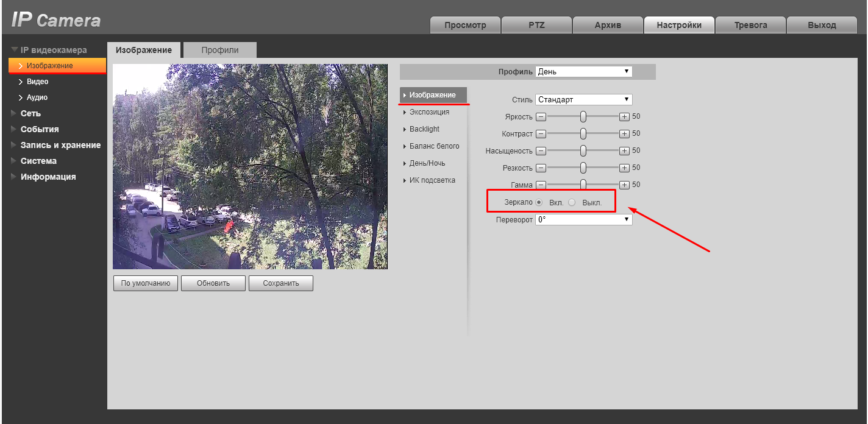868x424 pixels.
Task: Increase brightness with the Яркость plus button
Action: coord(624,116)
